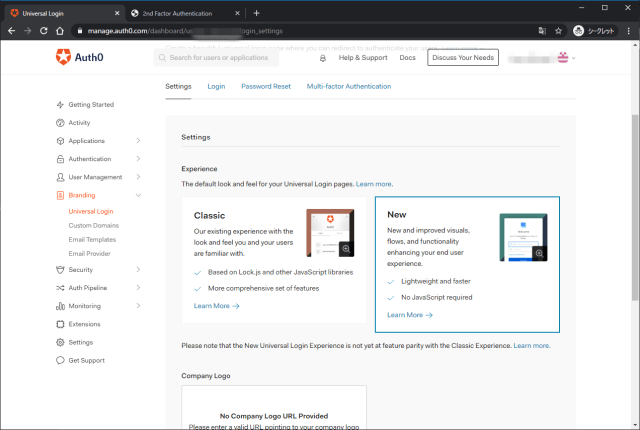The image size is (640, 430).
Task: Click the Get Support chat bubble icon
Action: pos(60,360)
